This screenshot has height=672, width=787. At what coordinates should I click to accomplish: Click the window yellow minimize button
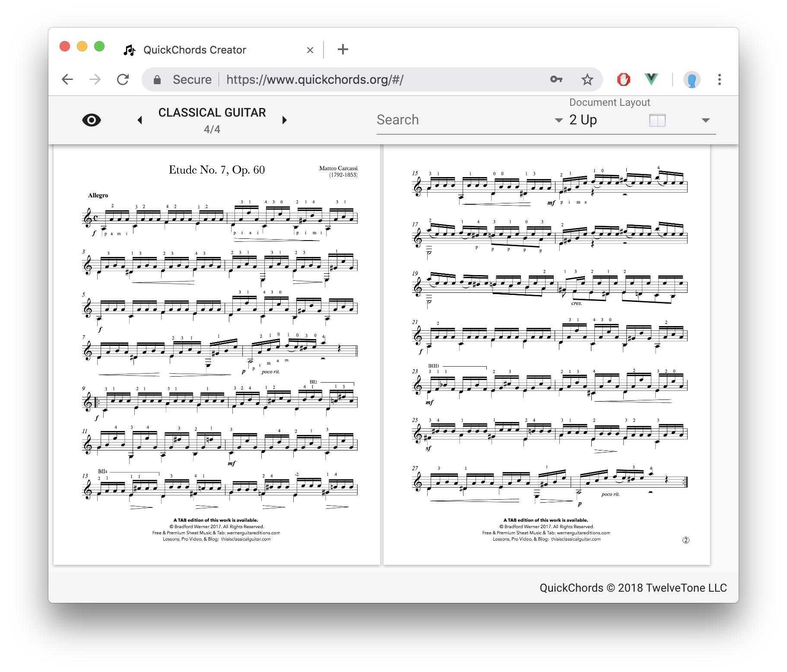(x=82, y=46)
